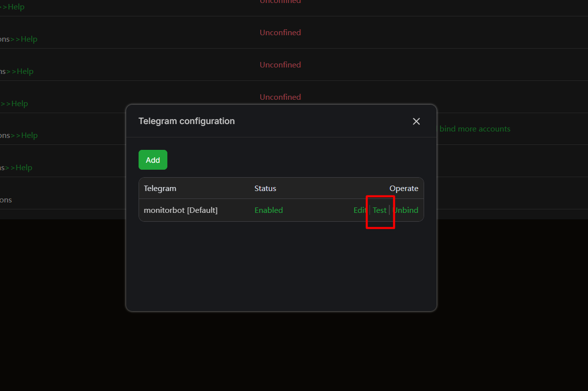Click the Enabled status of monitorbot

coord(269,210)
